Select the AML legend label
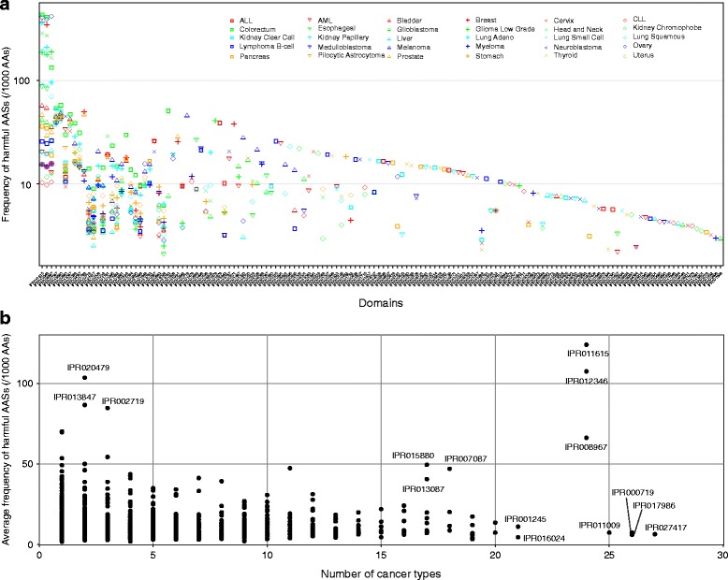The height and width of the screenshot is (580, 728). tap(325, 21)
